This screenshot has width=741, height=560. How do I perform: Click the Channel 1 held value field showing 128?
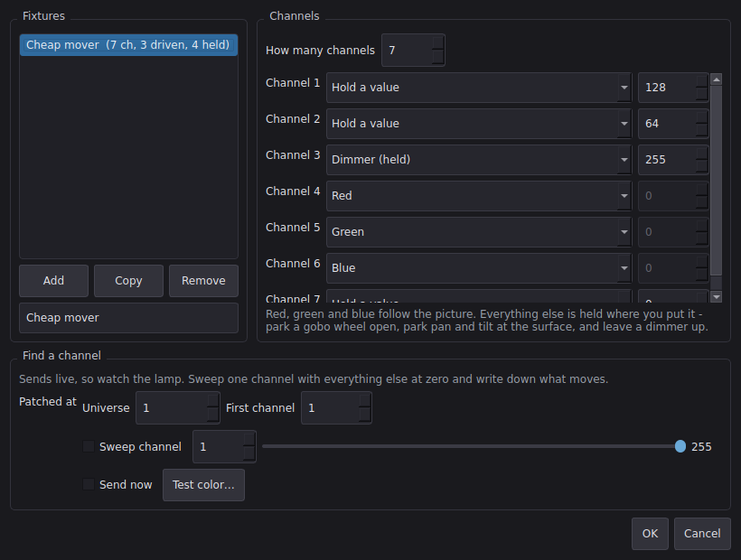point(673,88)
